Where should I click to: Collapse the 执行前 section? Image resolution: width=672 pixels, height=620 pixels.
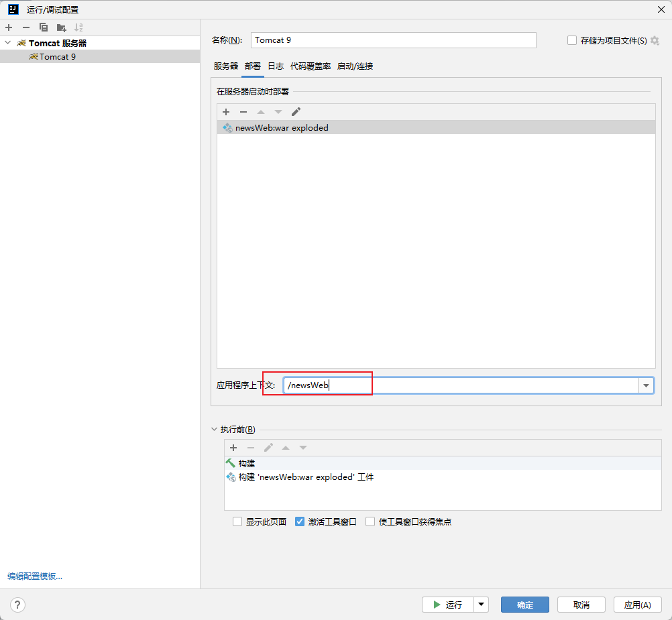click(215, 429)
